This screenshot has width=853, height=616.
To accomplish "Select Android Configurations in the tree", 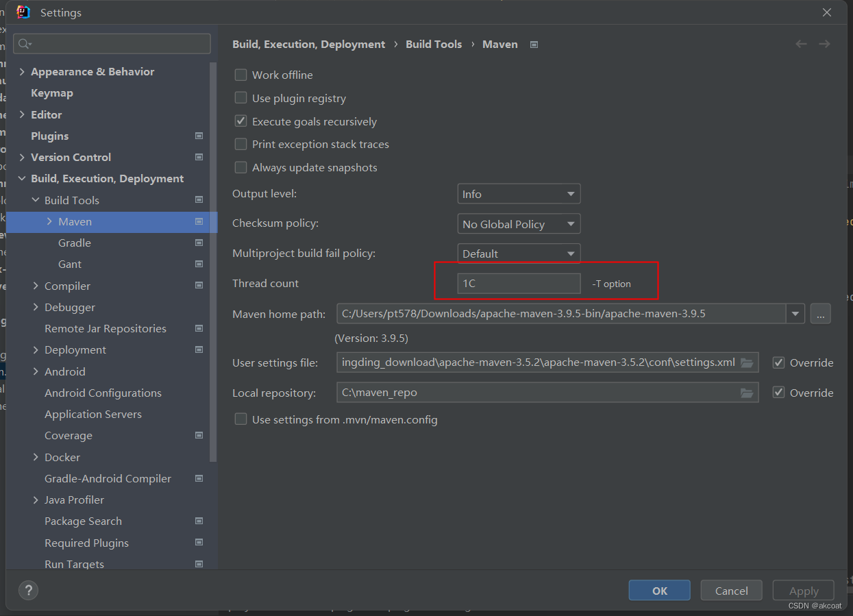I will click(103, 393).
